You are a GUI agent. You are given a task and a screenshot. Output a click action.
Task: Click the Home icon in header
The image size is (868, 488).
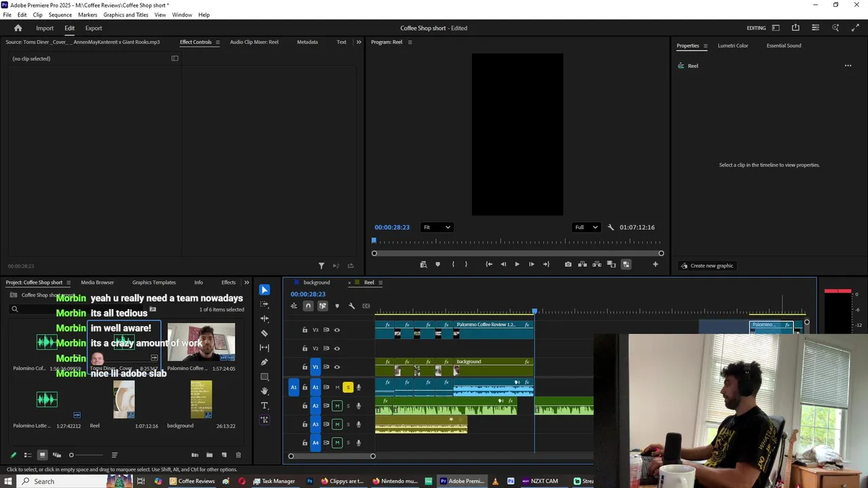(x=18, y=28)
